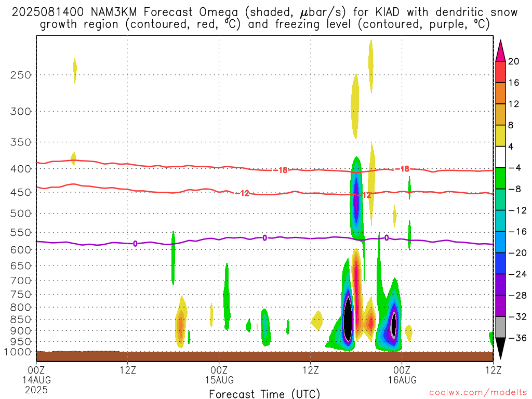
Task: Click the colorbar value label -32
Action: 517,316
